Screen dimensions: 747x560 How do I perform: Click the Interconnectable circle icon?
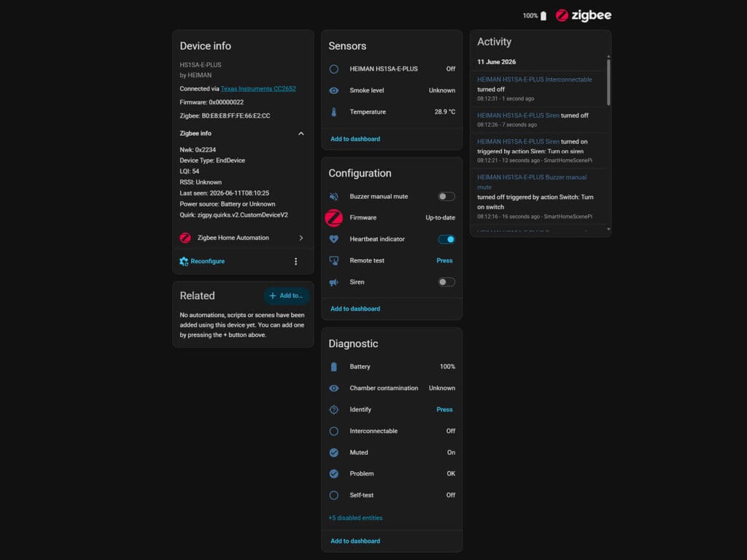click(334, 431)
